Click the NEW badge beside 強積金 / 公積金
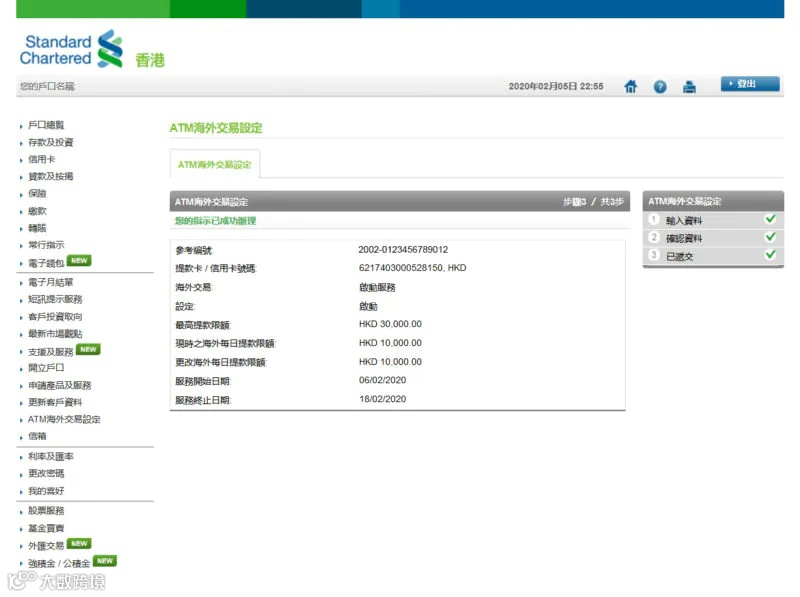Viewport: 800px width, 597px height. (105, 561)
